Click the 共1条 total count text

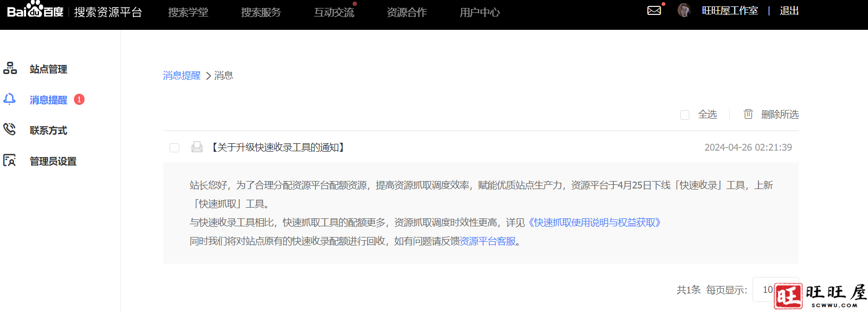[689, 290]
